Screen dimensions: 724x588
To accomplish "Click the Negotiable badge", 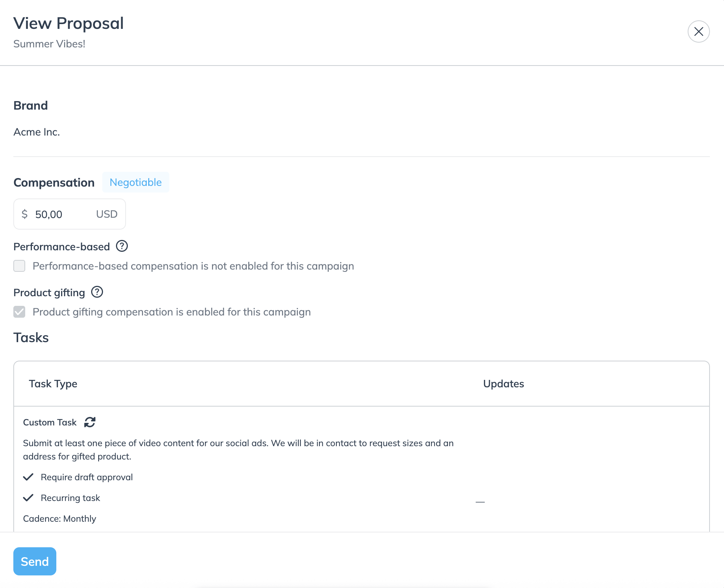I will (x=136, y=182).
